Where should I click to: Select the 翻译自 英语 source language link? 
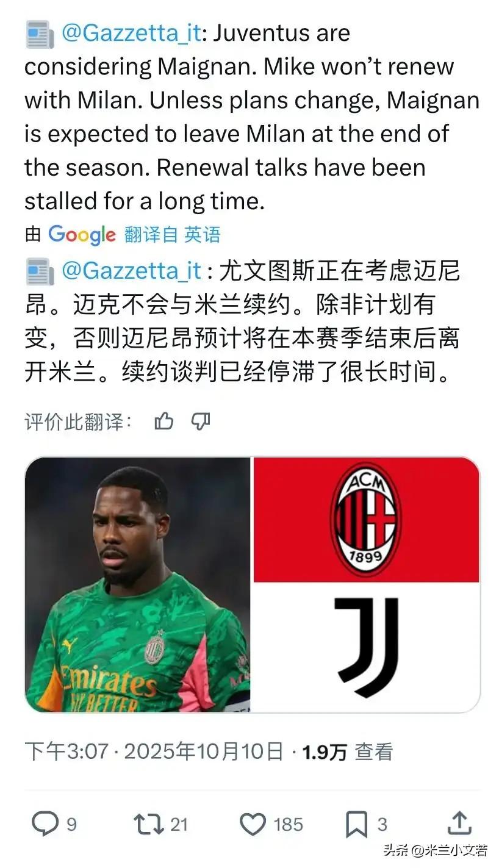click(x=172, y=234)
